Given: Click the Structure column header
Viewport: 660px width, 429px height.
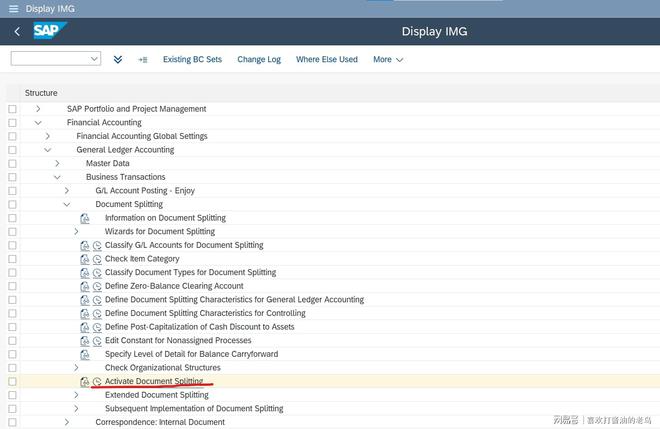Looking at the screenshot, I should [x=41, y=93].
